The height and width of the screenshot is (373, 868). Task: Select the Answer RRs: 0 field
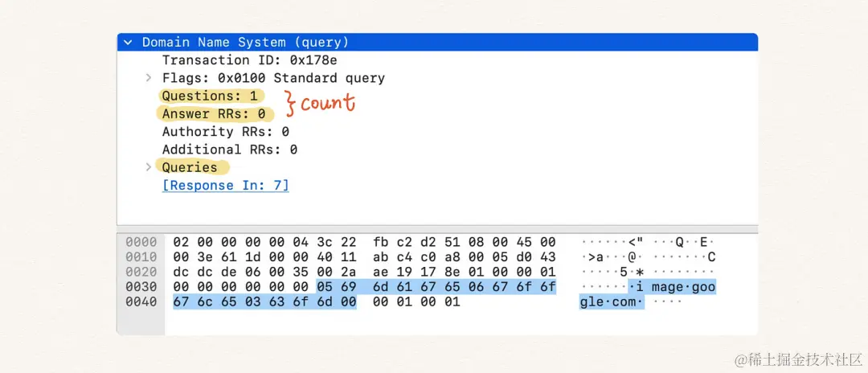(x=214, y=114)
